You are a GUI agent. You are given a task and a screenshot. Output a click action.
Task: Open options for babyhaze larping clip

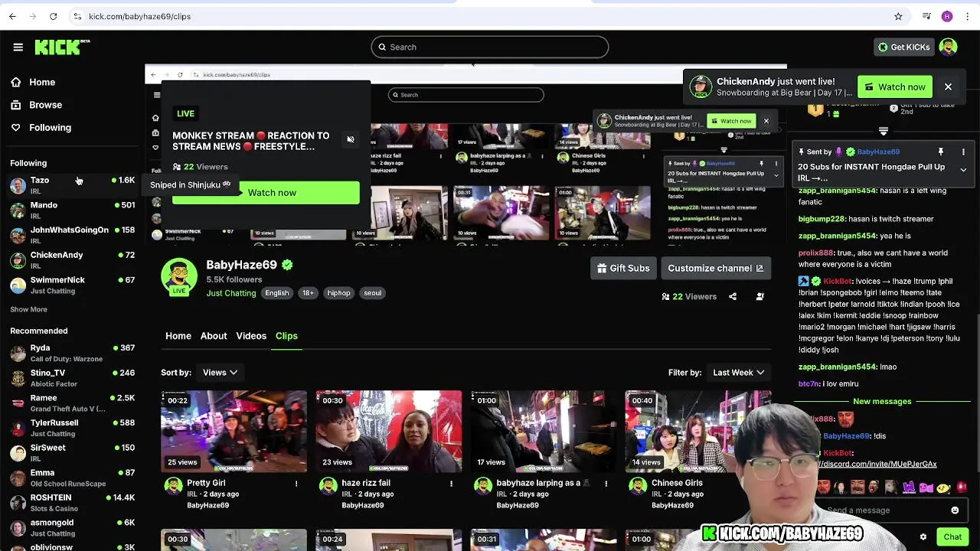606,484
